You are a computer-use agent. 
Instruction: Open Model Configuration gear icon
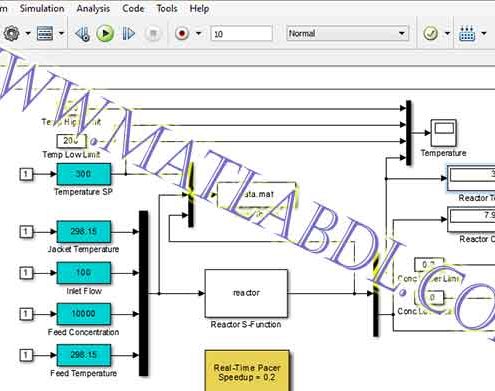(12, 33)
